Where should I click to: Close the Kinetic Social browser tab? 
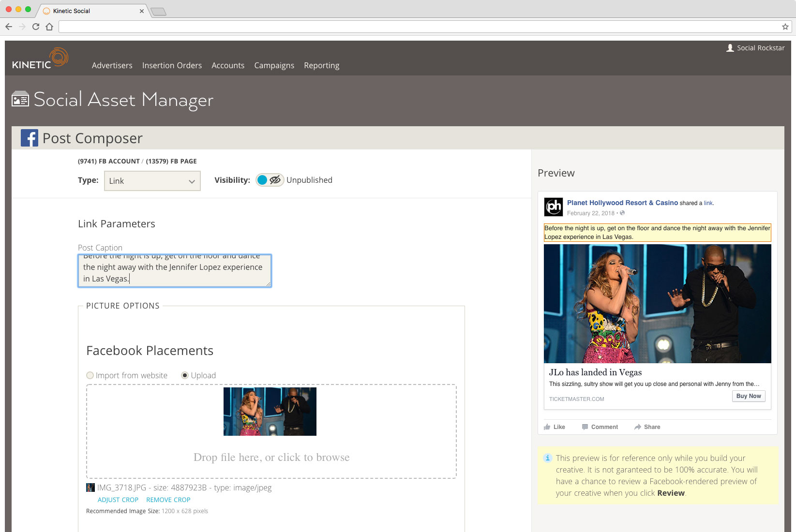point(142,11)
